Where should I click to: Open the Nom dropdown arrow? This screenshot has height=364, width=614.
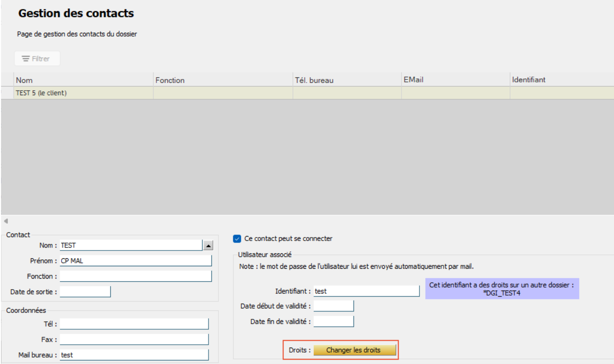(x=208, y=245)
